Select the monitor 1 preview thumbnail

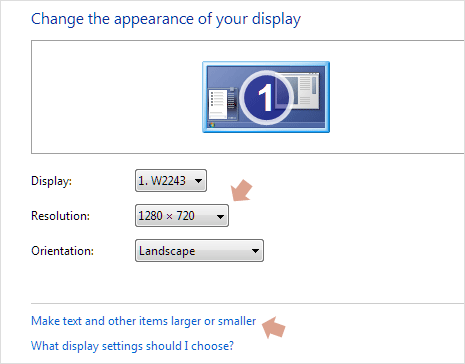pos(266,97)
